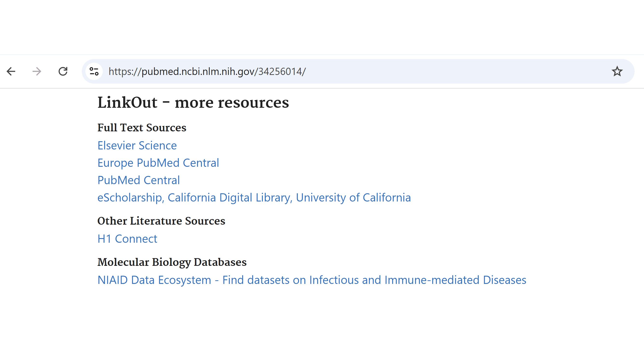Screen dimensions: 644x362
Task: Select the Molecular Biology Databases heading
Action: coord(172,262)
